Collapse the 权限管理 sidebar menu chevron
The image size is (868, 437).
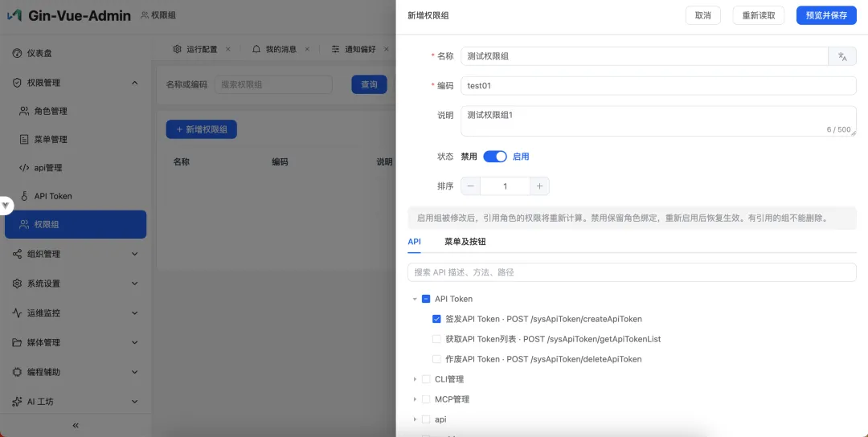(134, 83)
